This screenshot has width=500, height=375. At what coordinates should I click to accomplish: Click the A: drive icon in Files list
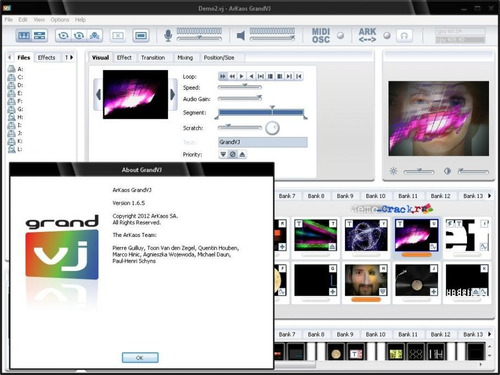(x=12, y=69)
